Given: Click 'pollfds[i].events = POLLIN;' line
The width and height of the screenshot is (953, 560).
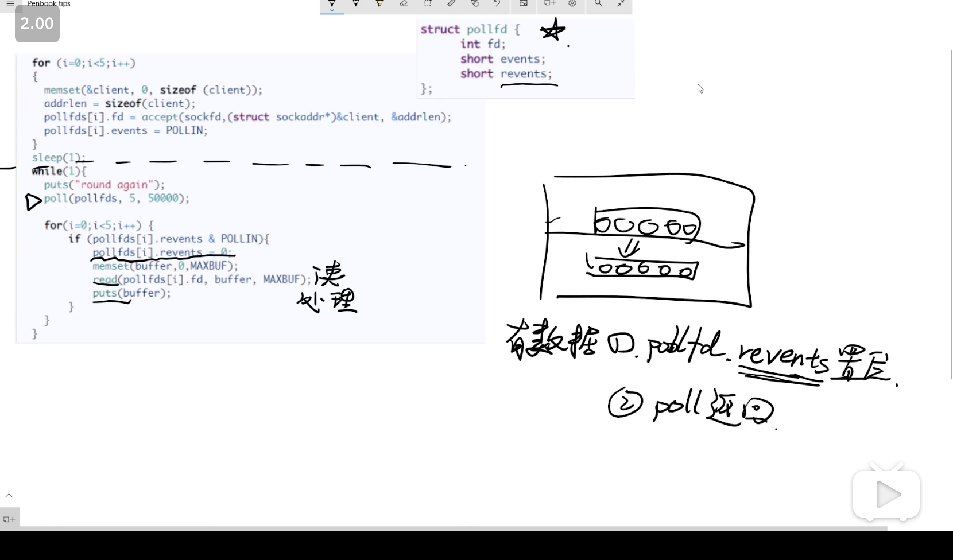Looking at the screenshot, I should coord(126,131).
